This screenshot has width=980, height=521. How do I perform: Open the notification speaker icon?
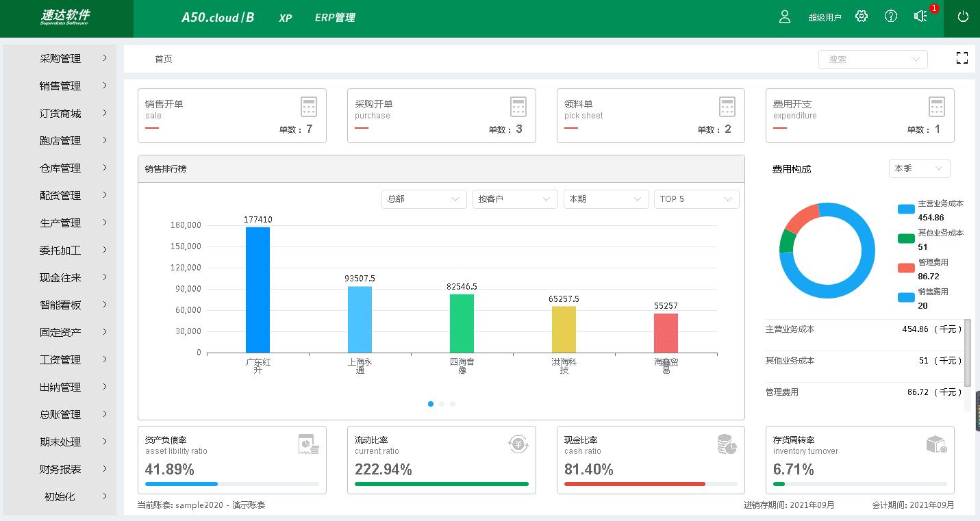(920, 17)
